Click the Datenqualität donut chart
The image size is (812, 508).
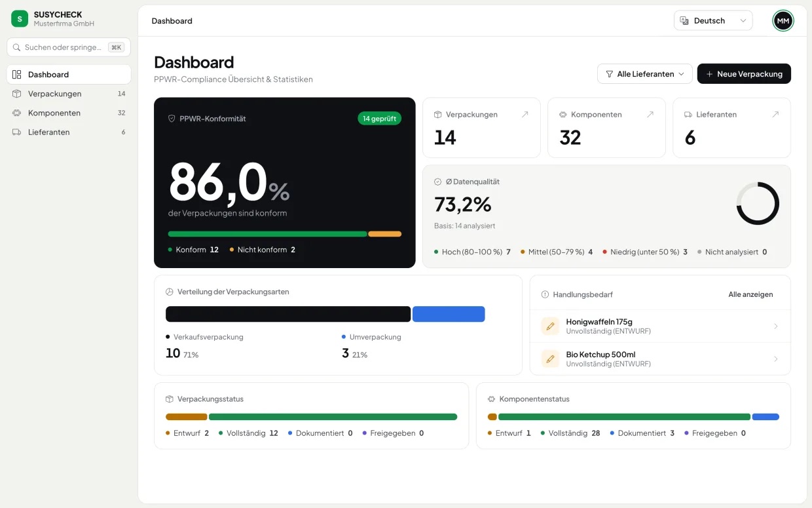point(758,203)
